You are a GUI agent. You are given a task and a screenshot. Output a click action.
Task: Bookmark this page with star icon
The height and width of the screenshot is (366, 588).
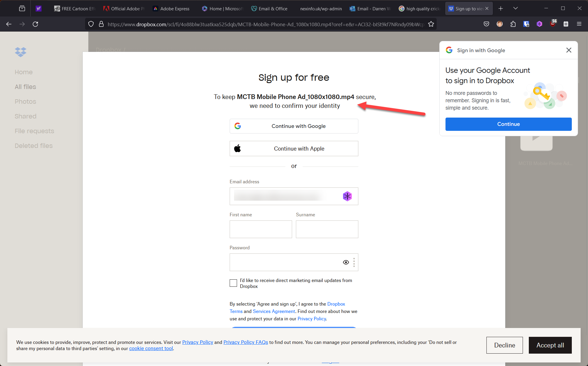tap(431, 24)
